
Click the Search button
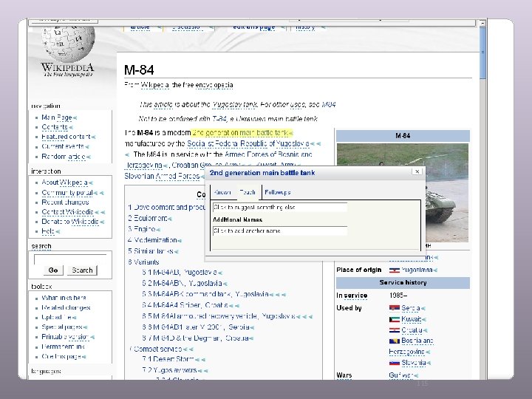coord(82,270)
